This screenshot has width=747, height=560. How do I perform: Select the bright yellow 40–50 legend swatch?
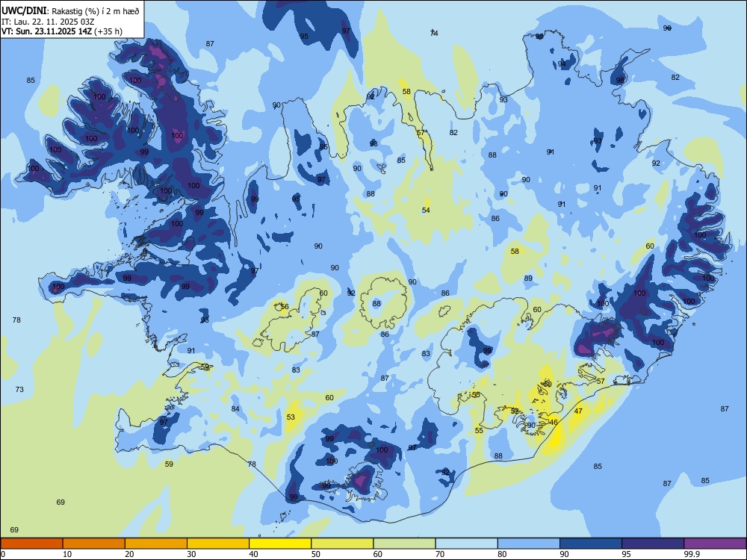point(280,544)
